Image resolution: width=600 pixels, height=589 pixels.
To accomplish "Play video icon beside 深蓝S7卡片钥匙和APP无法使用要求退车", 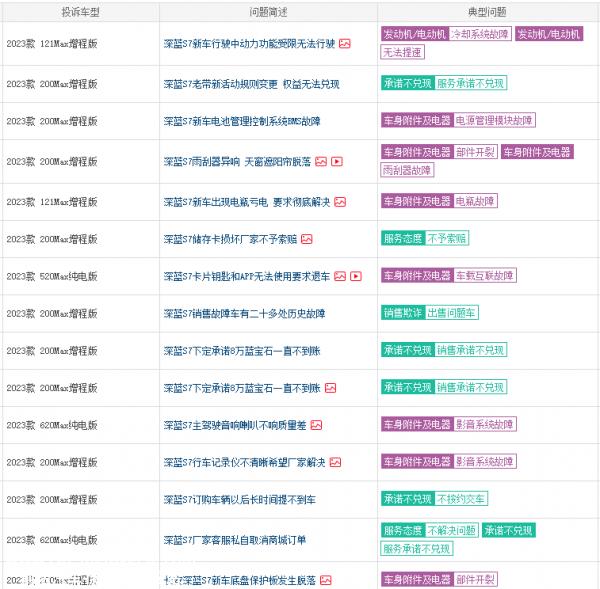I will pyautogui.click(x=356, y=276).
